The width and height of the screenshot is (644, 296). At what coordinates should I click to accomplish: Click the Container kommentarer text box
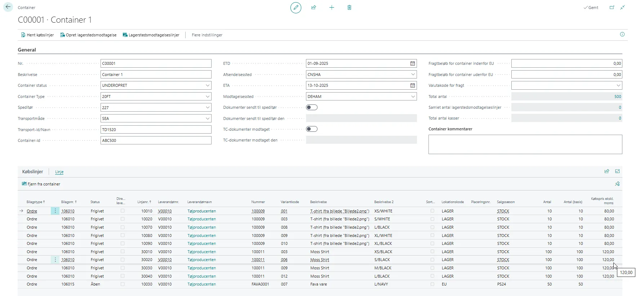(x=525, y=144)
